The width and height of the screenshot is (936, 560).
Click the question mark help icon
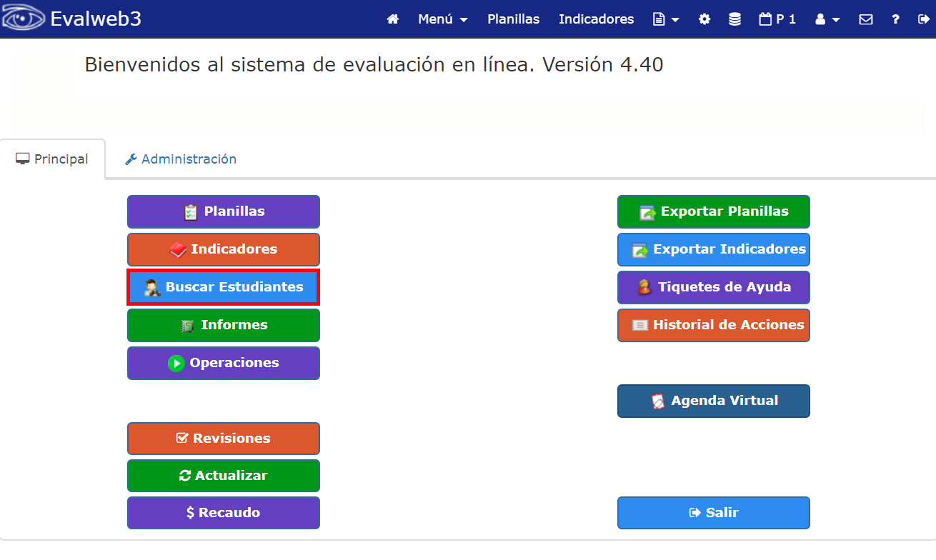pos(896,19)
